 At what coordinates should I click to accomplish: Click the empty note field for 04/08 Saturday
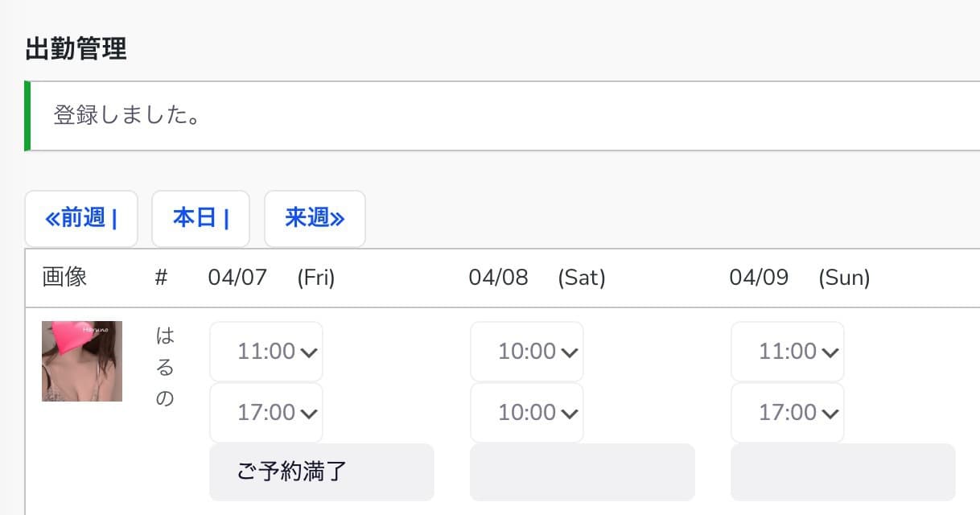583,472
